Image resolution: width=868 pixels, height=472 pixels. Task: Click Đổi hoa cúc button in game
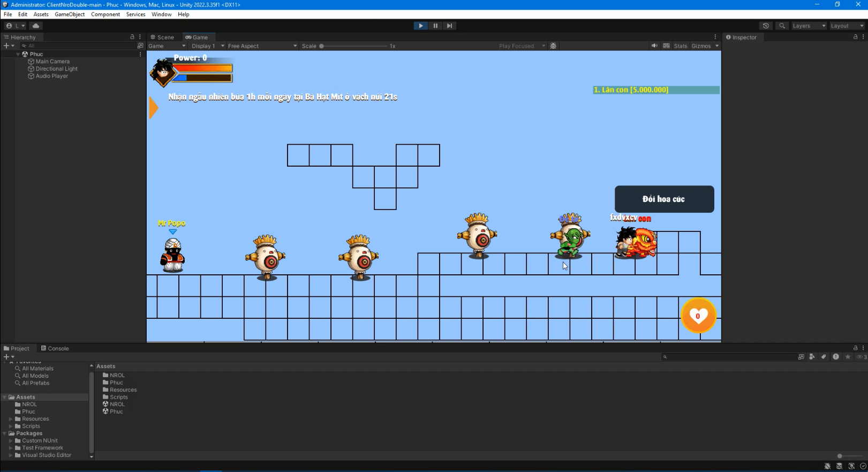point(664,199)
